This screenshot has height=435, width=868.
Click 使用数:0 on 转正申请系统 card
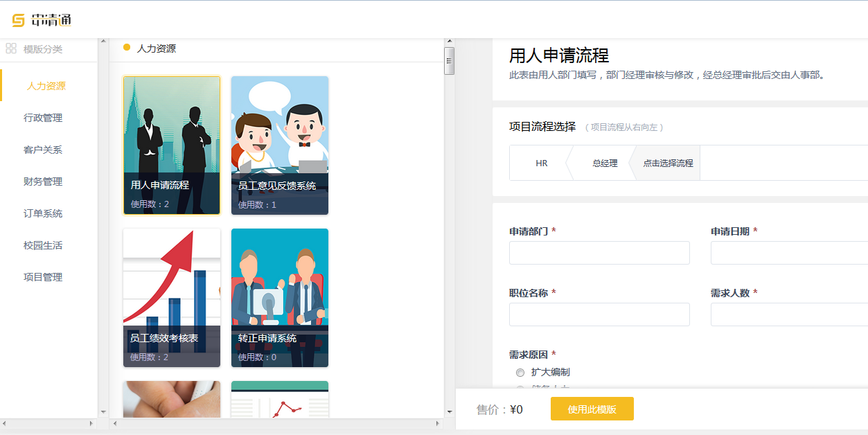(x=257, y=357)
